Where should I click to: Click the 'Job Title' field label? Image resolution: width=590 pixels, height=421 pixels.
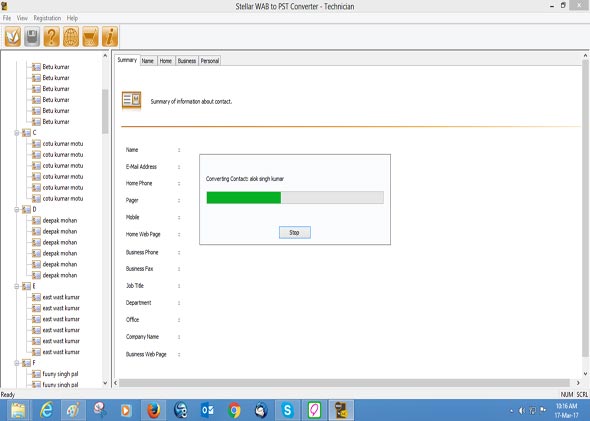point(135,286)
